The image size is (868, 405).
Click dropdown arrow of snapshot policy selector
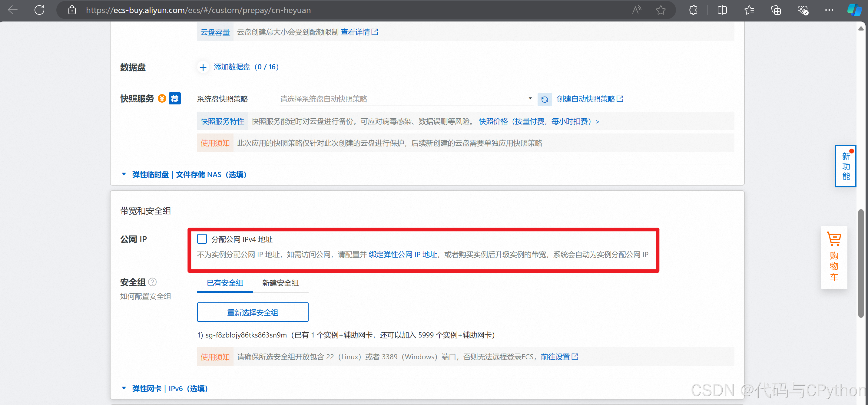pyautogui.click(x=530, y=99)
